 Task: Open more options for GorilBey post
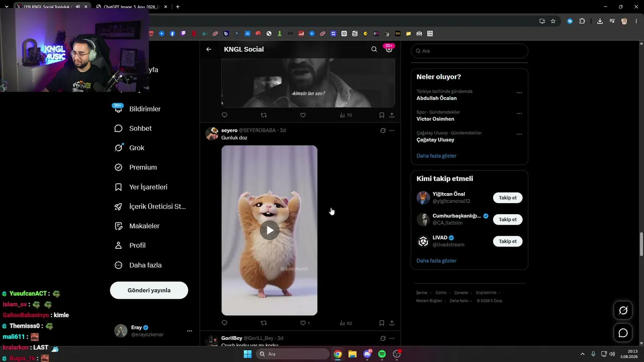coord(392,338)
